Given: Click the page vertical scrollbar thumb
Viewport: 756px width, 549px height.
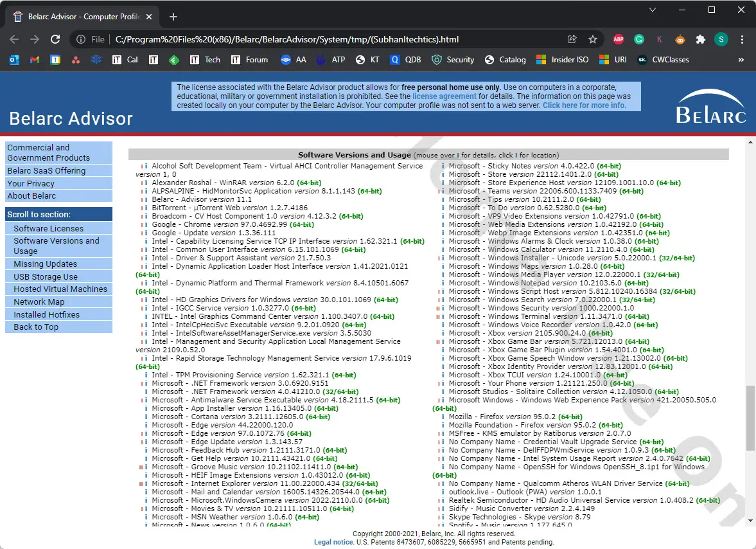Looking at the screenshot, I should (x=750, y=418).
